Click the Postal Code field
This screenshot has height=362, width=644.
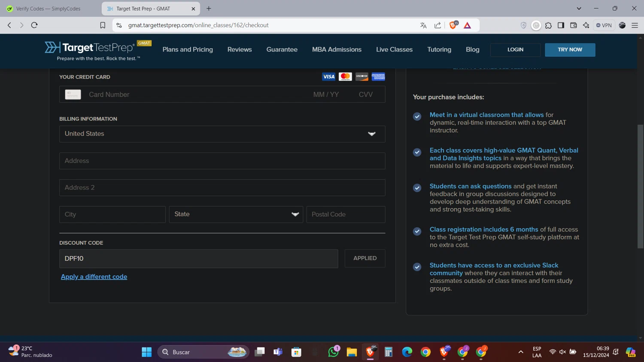pyautogui.click(x=346, y=214)
